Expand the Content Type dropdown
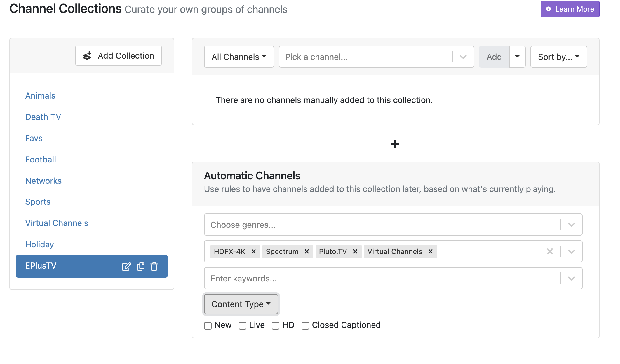Image resolution: width=620 pixels, height=364 pixels. (x=241, y=304)
